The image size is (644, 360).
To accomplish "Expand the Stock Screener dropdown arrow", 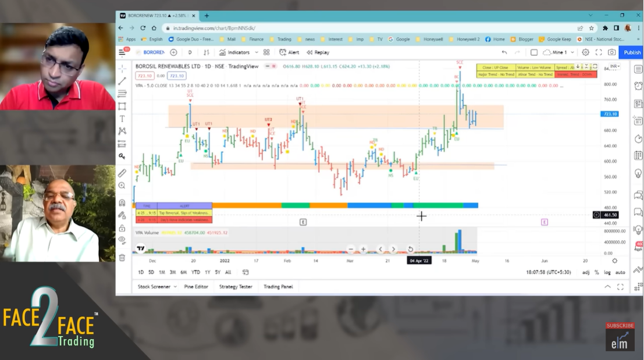I will 175,287.
